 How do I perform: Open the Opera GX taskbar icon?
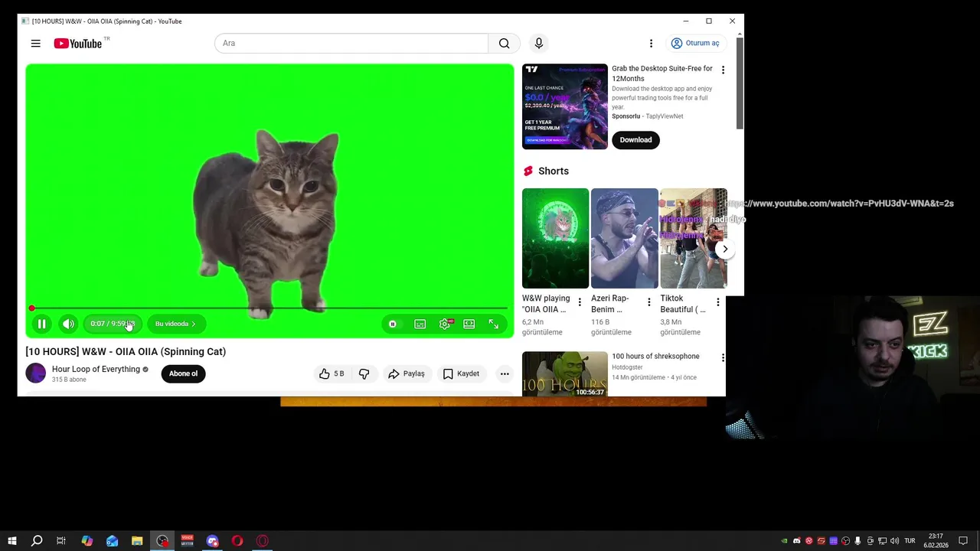263,541
